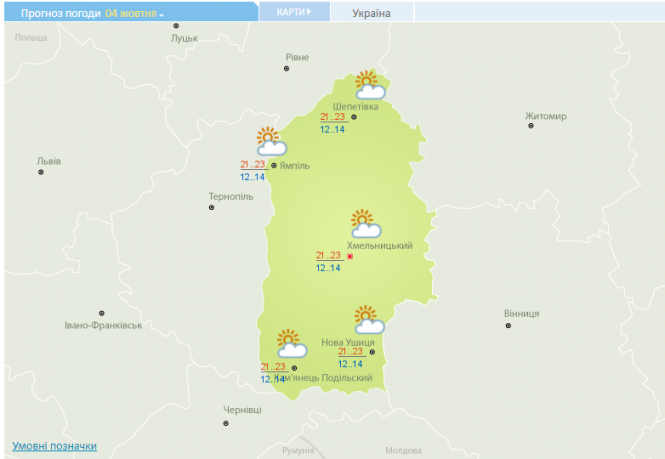Select Вінниця on the map
The image size is (665, 459).
point(521,313)
